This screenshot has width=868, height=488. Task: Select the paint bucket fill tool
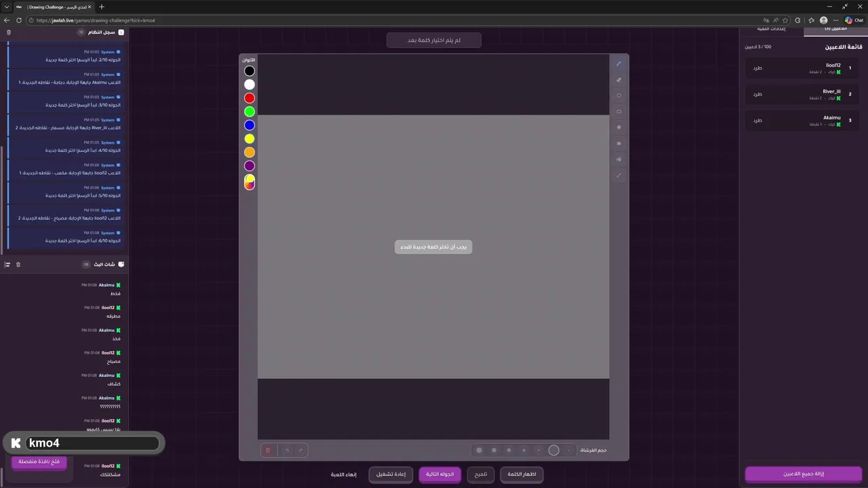pyautogui.click(x=618, y=159)
